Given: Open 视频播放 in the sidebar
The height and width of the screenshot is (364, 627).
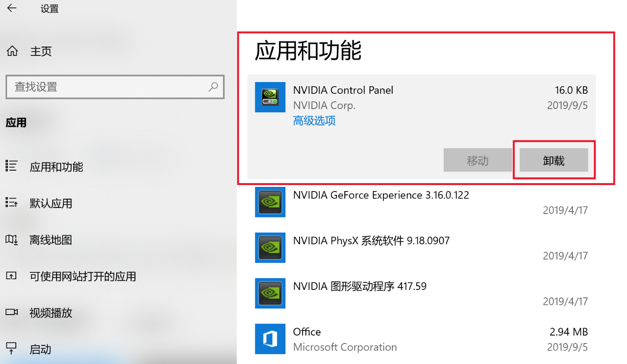Looking at the screenshot, I should [51, 313].
